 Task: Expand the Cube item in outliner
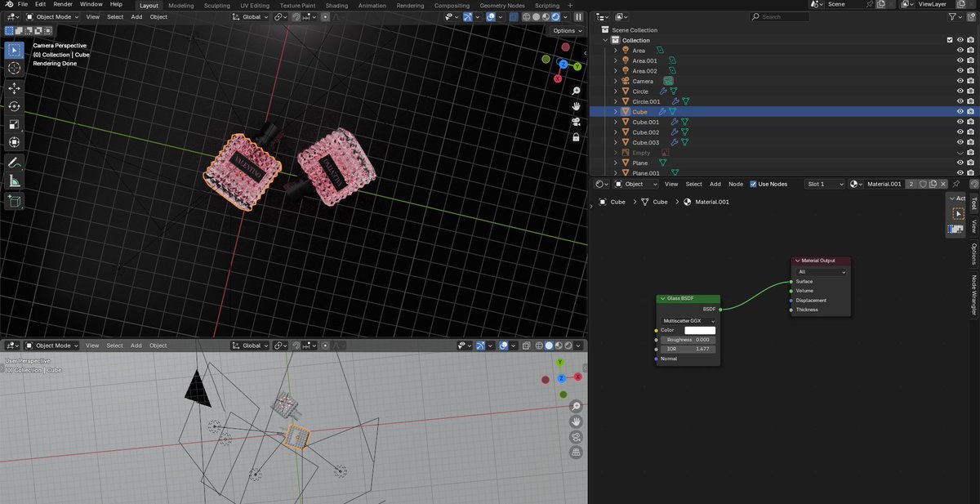tap(615, 112)
